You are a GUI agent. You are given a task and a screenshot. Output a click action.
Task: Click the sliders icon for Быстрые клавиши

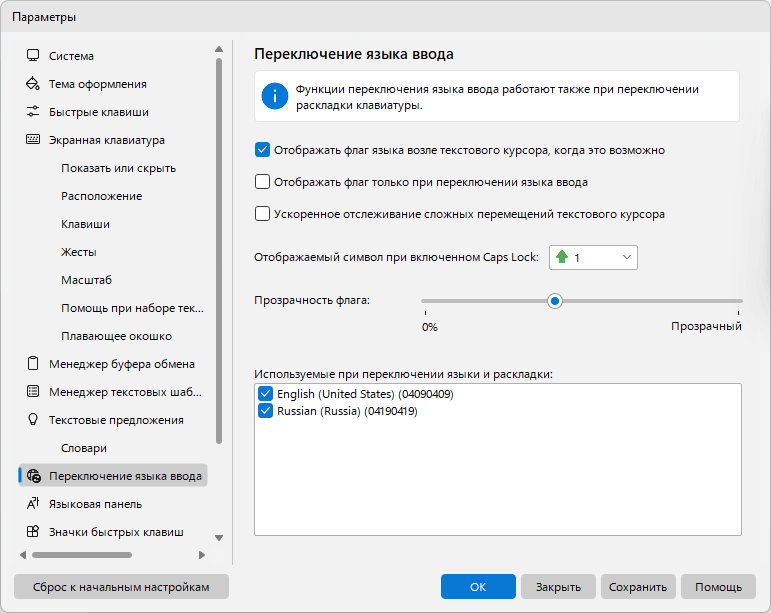pos(33,112)
